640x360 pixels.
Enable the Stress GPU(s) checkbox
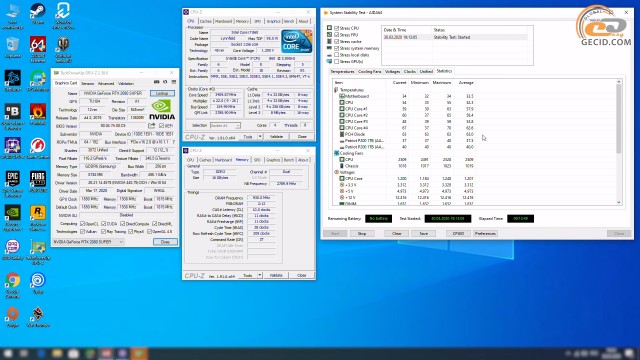click(337, 61)
